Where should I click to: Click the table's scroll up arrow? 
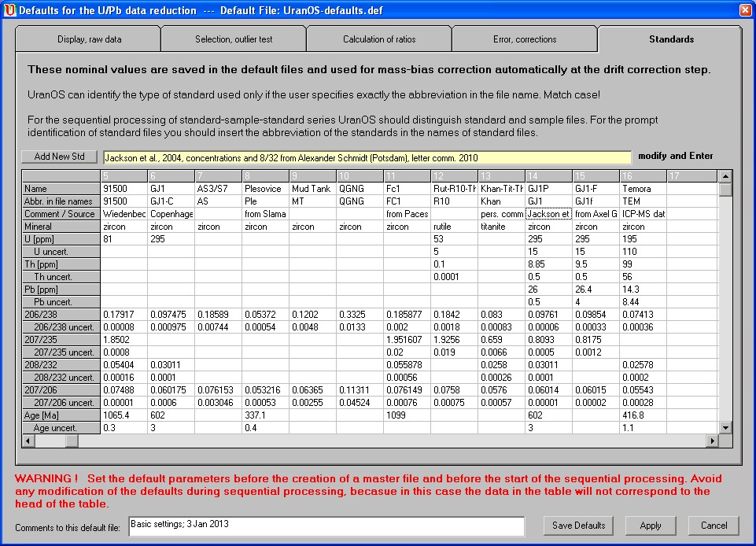(725, 176)
